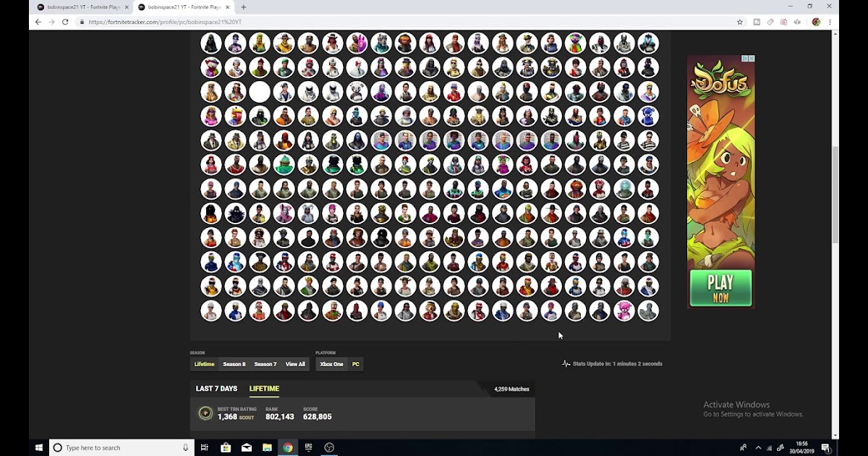Click the browser forward arrow
The height and width of the screenshot is (456, 868).
[x=51, y=22]
